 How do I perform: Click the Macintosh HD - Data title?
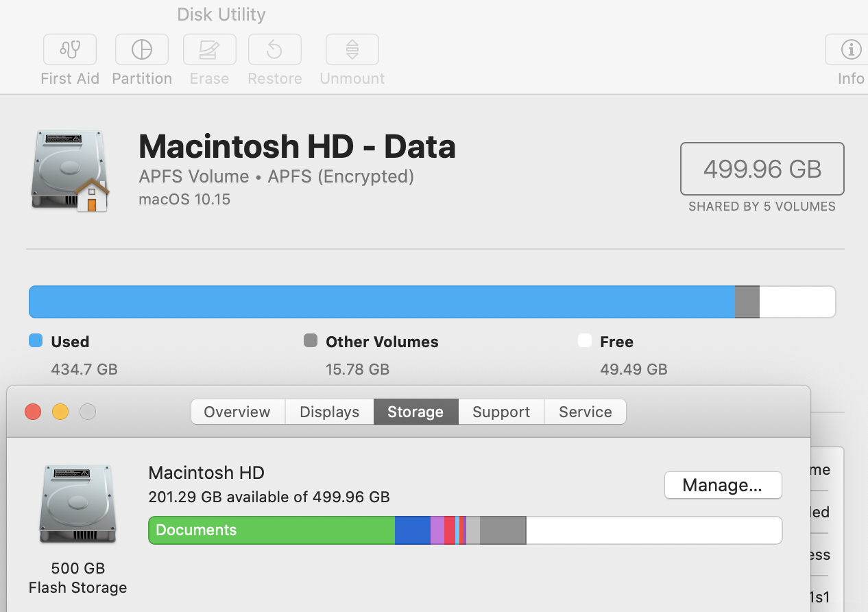[297, 146]
